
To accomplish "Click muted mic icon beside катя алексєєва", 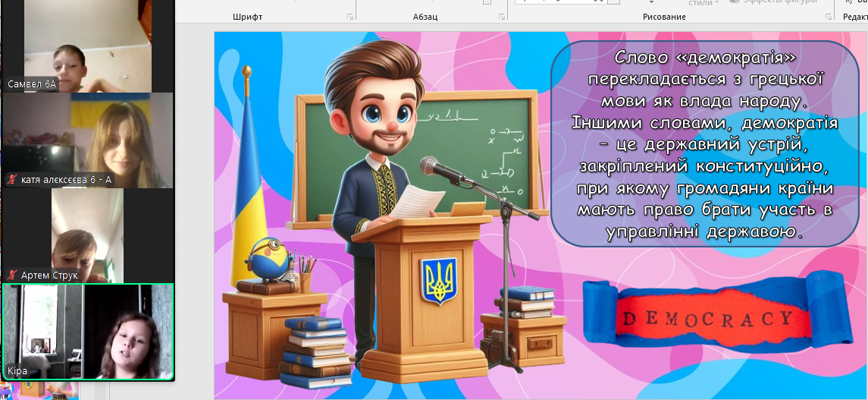I will pos(12,180).
